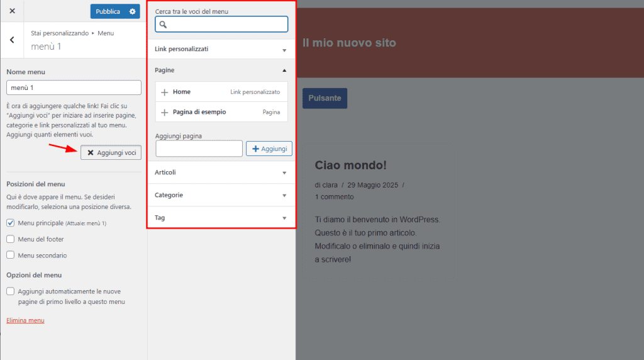Close the customizer with the X icon

tap(13, 11)
